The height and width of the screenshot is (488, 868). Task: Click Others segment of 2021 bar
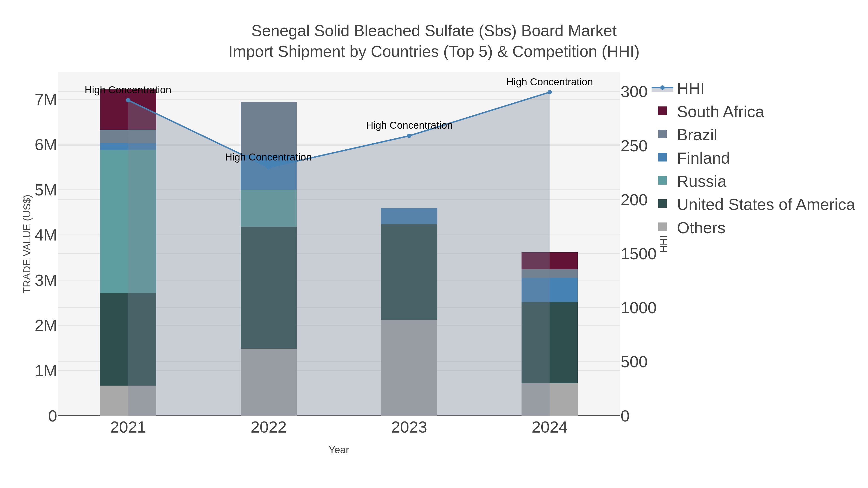tap(128, 401)
